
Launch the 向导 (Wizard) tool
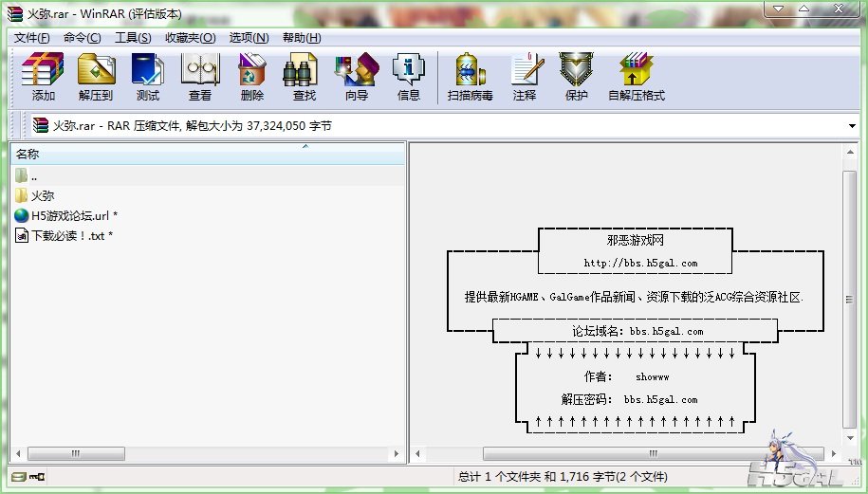[x=356, y=77]
